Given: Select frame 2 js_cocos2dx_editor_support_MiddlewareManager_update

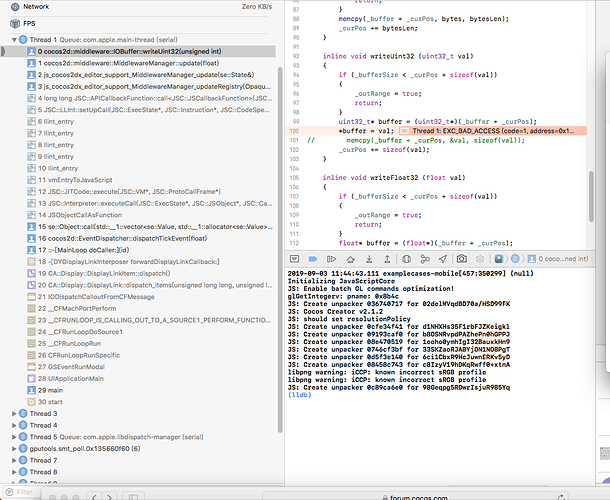Looking at the screenshot, I should click(138, 75).
